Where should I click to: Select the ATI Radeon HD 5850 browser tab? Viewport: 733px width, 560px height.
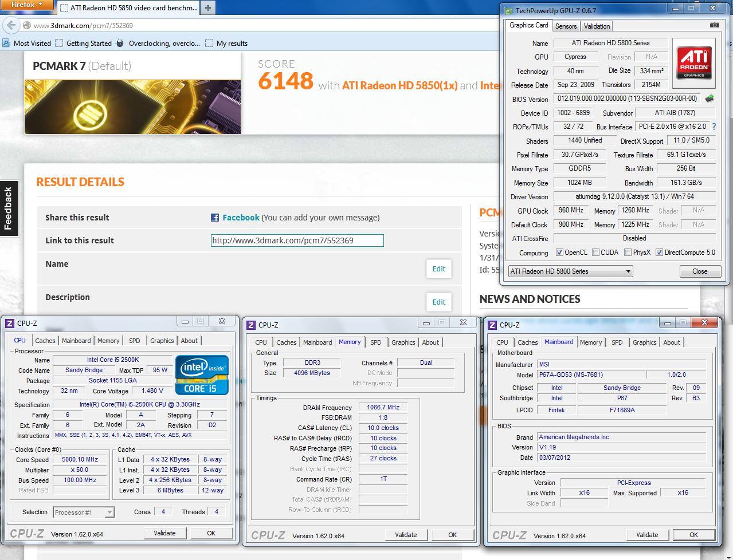point(129,8)
